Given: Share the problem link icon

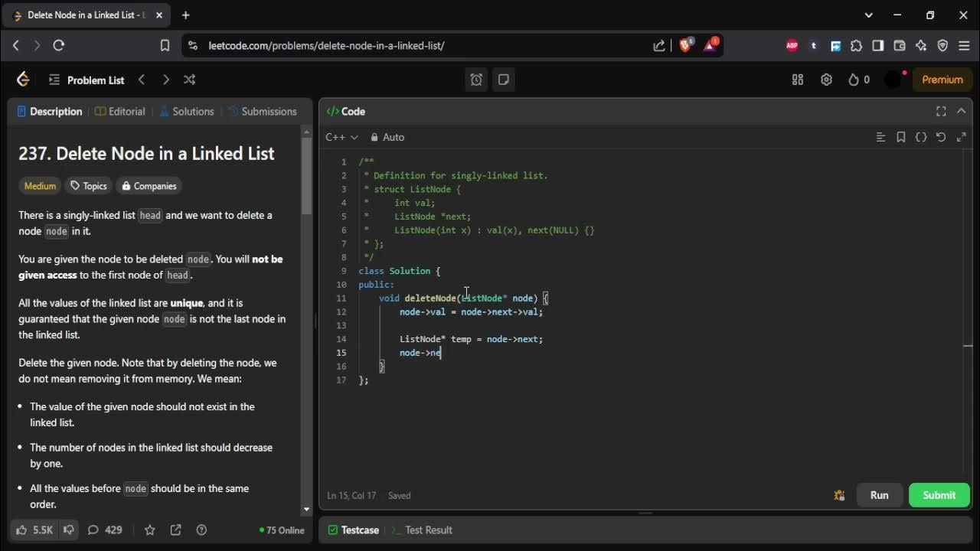Looking at the screenshot, I should [175, 530].
